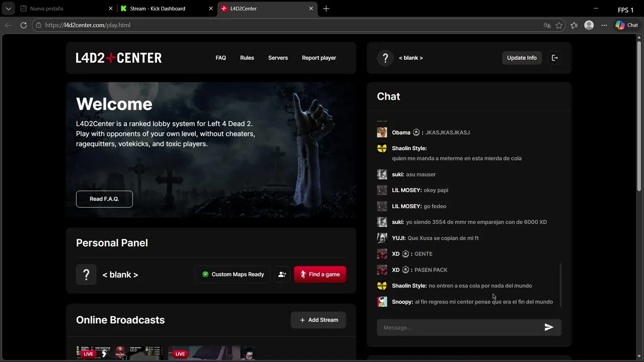The width and height of the screenshot is (644, 362).
Task: Click Snoopy's avatar in chat
Action: click(382, 302)
